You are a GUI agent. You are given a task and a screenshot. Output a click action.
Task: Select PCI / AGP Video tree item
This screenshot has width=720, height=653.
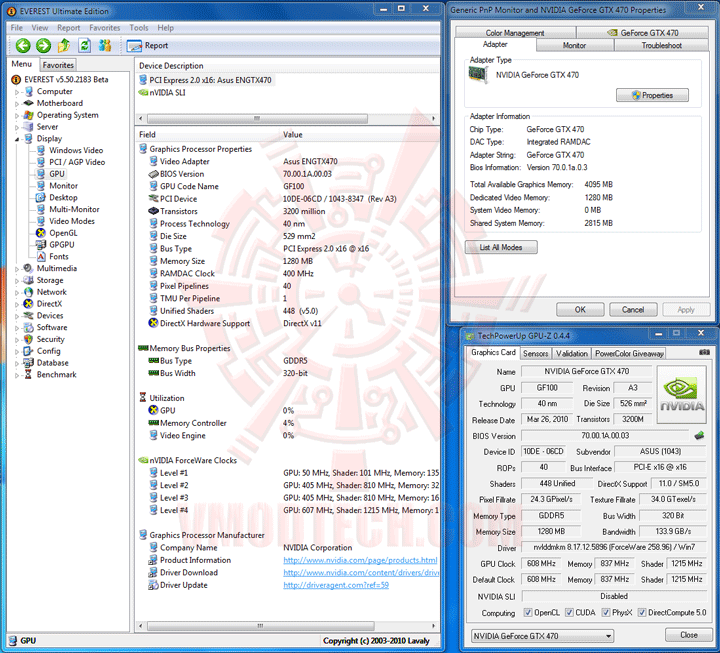(x=77, y=162)
